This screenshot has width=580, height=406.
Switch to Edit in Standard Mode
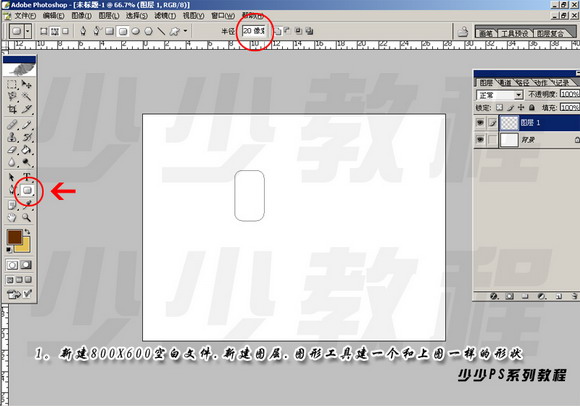12,265
